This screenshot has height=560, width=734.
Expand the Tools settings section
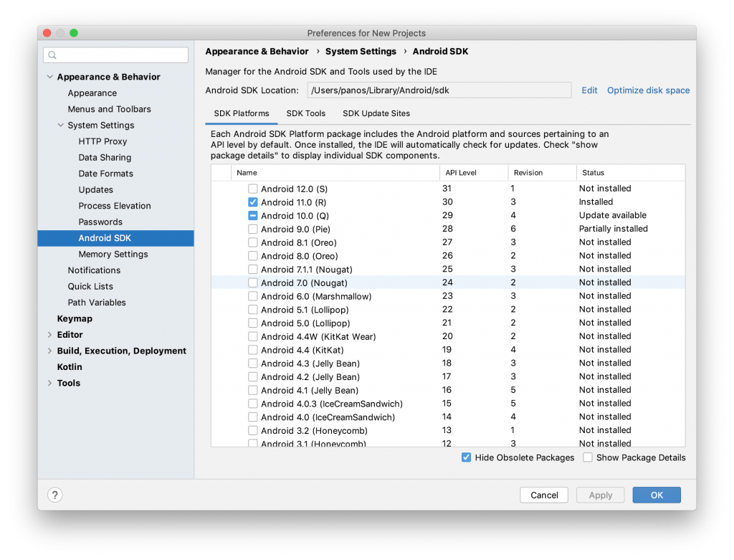point(49,383)
